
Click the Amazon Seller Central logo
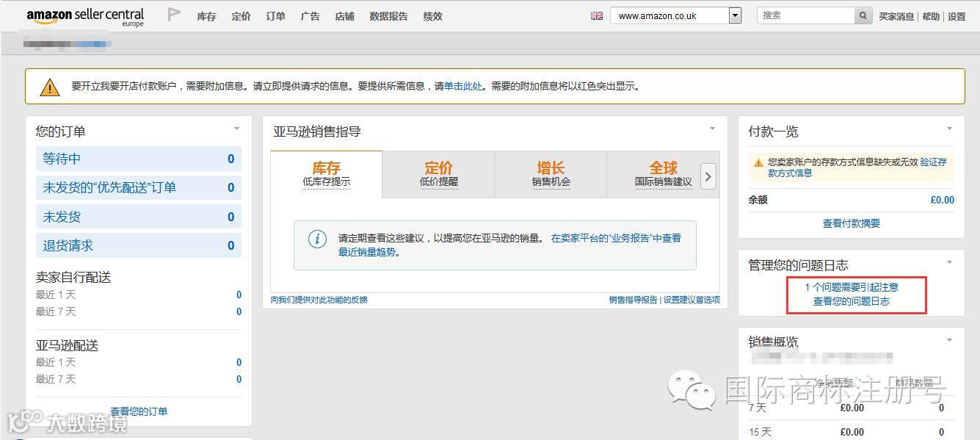[85, 16]
